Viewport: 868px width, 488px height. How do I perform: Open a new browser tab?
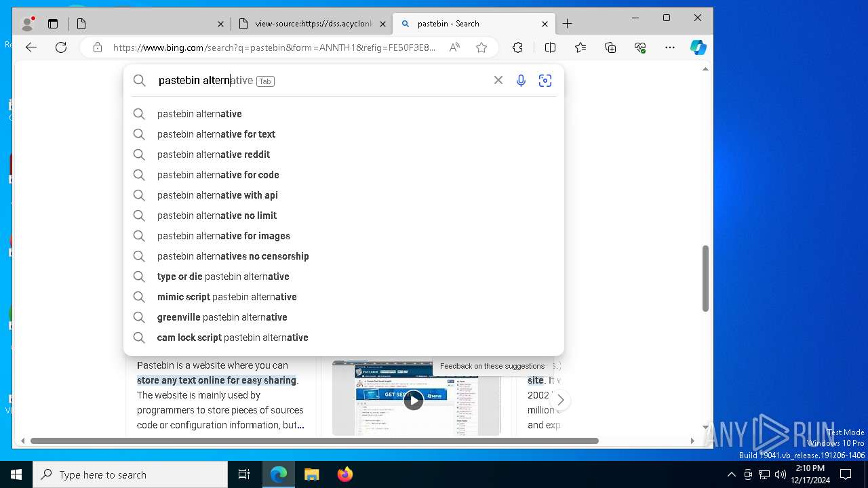click(568, 24)
